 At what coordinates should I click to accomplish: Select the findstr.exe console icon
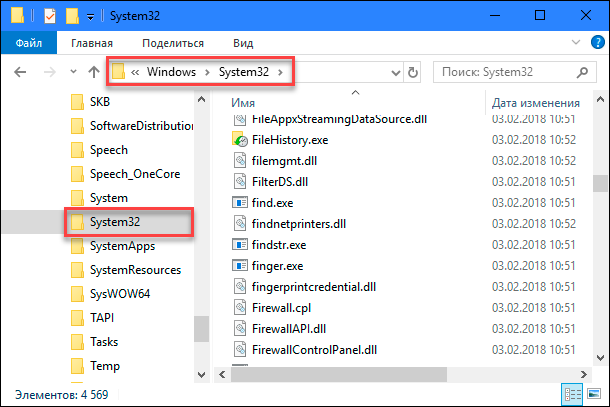pos(240,245)
